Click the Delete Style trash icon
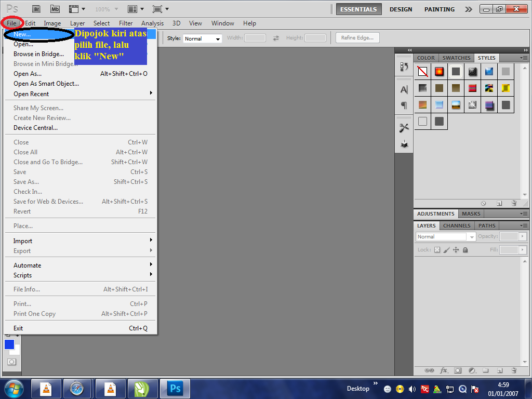Viewport: 532px width, 399px height. coord(514,203)
